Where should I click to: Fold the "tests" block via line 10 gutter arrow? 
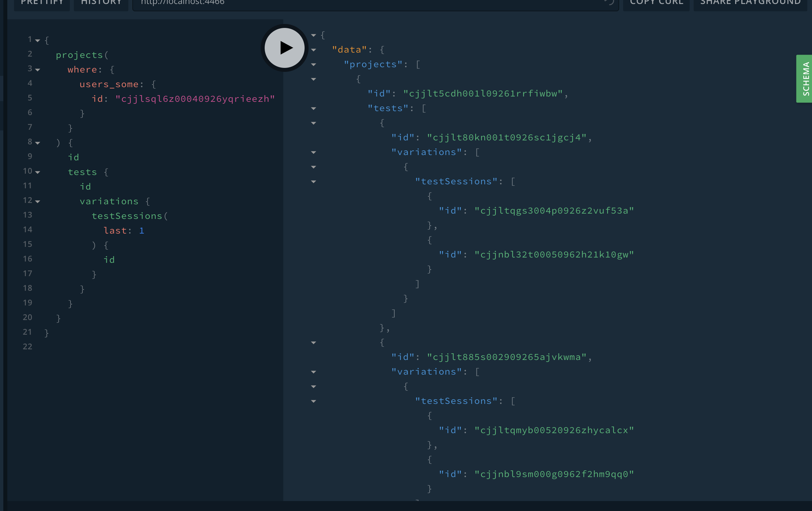(38, 172)
